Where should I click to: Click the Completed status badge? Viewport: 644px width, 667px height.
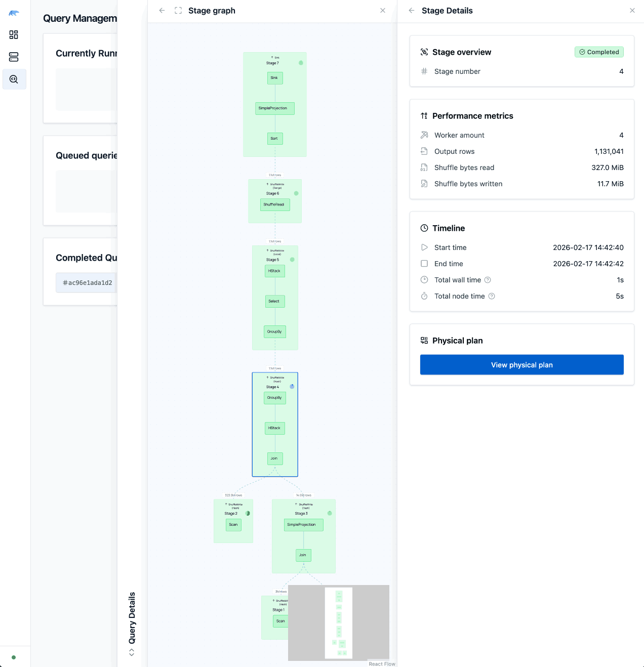point(599,52)
